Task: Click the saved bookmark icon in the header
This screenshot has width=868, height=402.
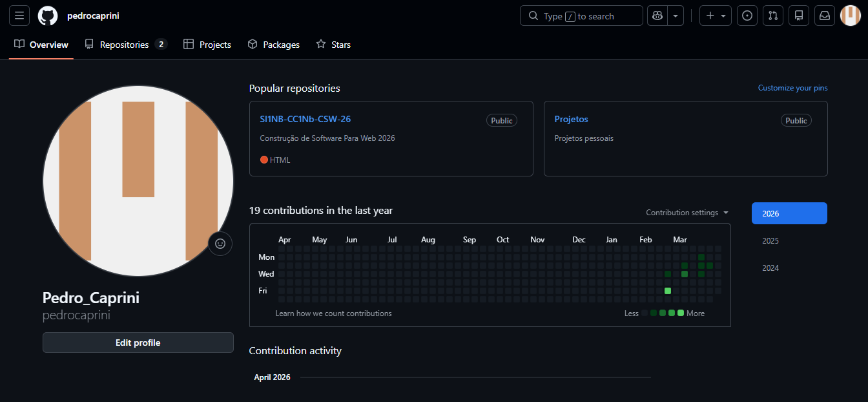Action: pyautogui.click(x=799, y=16)
